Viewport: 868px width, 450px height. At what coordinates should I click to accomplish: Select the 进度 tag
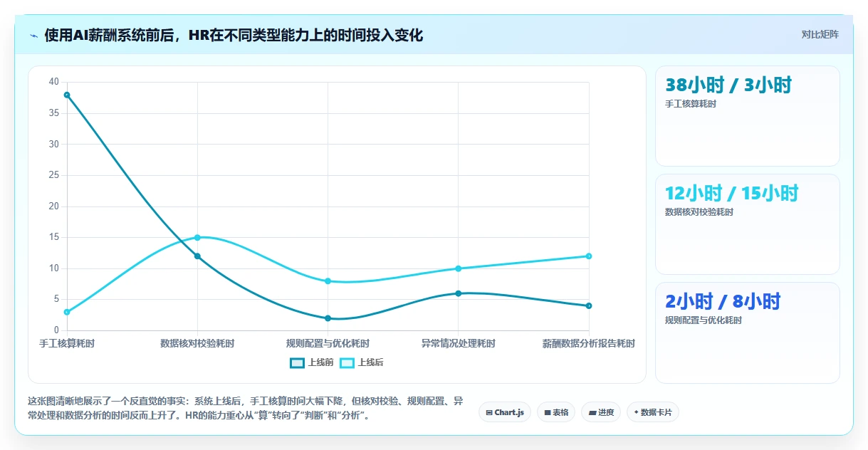click(x=601, y=412)
